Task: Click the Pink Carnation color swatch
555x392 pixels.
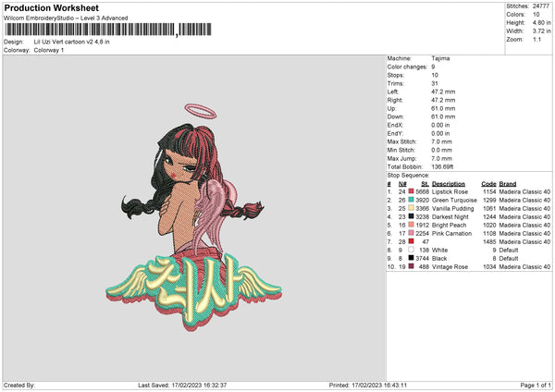Action: pyautogui.click(x=411, y=233)
